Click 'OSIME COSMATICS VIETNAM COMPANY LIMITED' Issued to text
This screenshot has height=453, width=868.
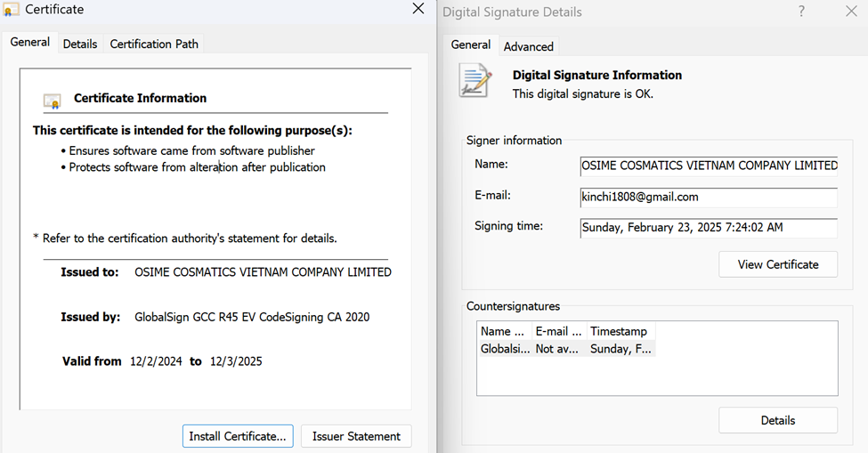click(263, 272)
